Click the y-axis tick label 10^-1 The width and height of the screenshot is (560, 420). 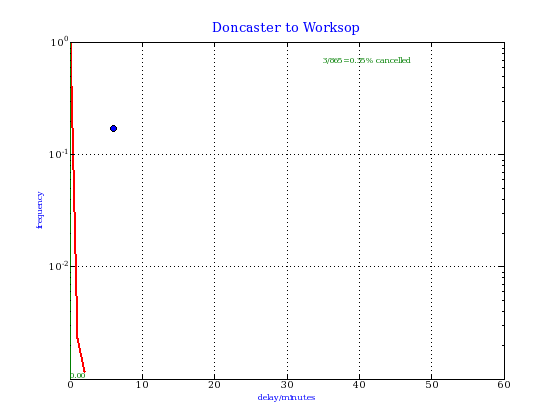pyautogui.click(x=58, y=154)
